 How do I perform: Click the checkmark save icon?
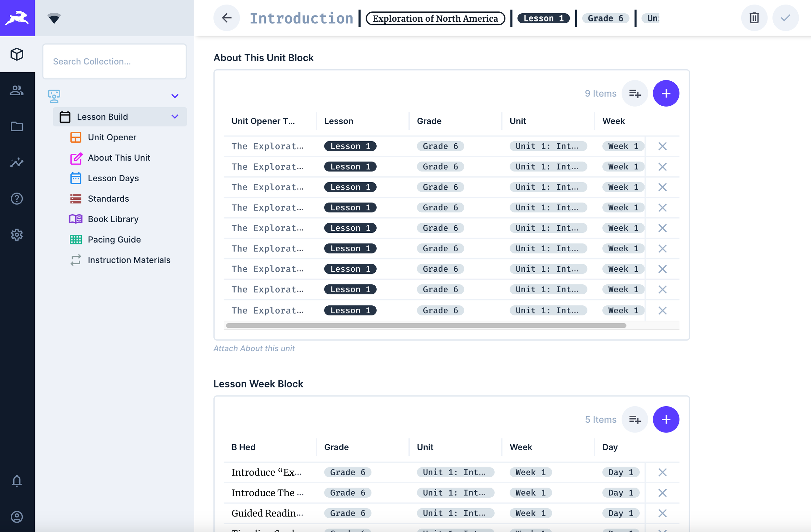(785, 18)
